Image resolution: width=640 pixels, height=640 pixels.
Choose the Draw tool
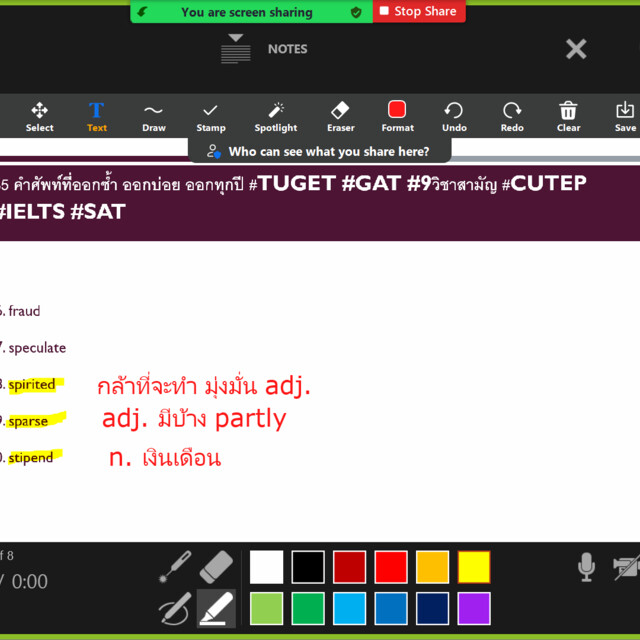[x=154, y=117]
